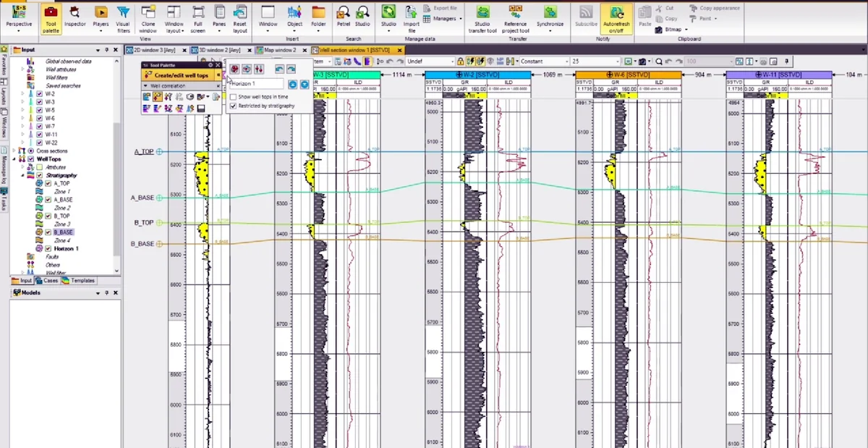Open the Inspector tool
The image size is (868, 448).
tap(75, 18)
